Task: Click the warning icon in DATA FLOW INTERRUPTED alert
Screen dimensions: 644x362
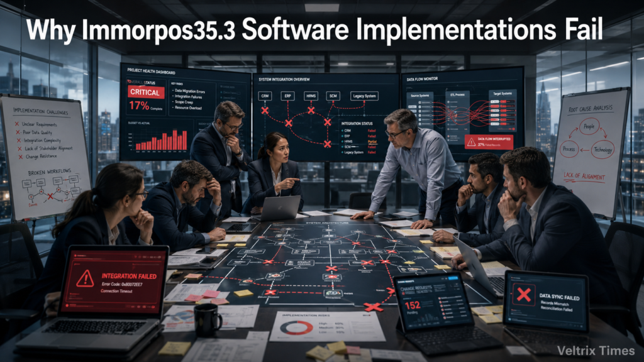Action: click(x=471, y=143)
